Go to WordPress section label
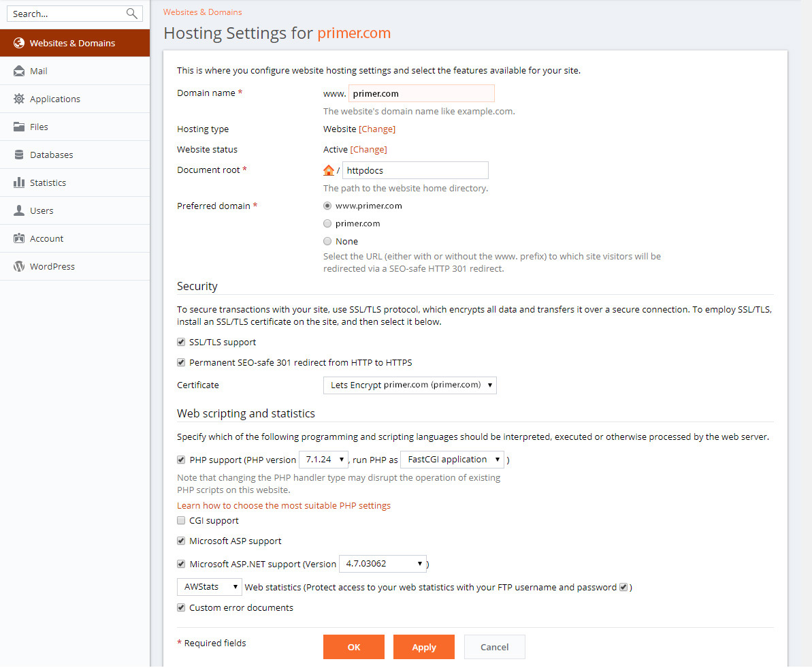 pos(52,266)
